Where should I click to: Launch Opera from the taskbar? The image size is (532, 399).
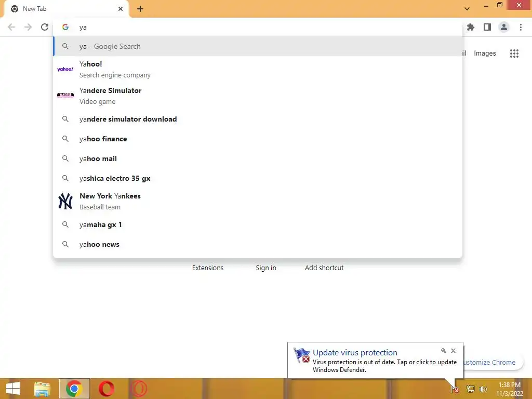107,389
